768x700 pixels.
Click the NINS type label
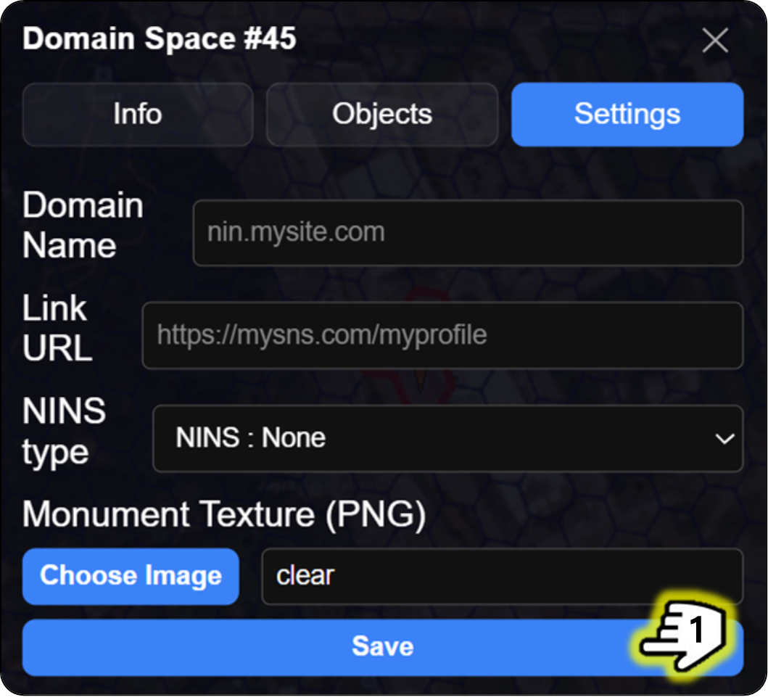tap(64, 432)
